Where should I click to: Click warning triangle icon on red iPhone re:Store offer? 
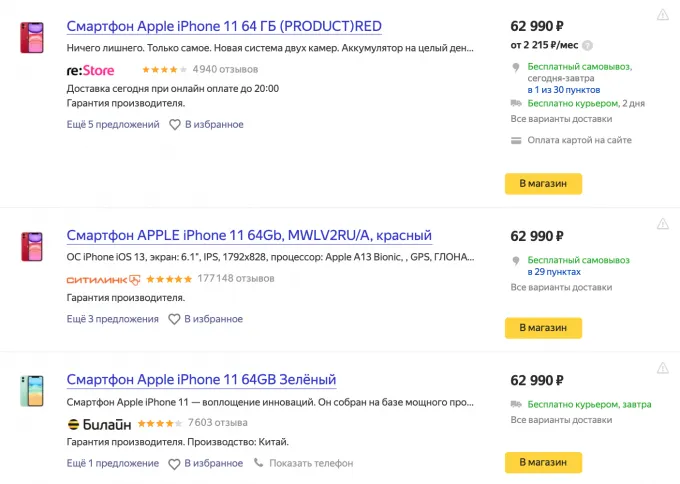[x=663, y=15]
